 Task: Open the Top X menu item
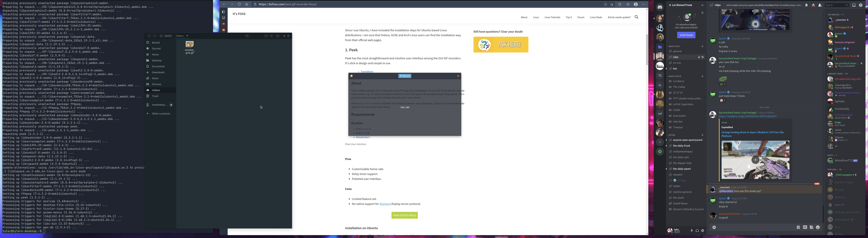coord(569,17)
